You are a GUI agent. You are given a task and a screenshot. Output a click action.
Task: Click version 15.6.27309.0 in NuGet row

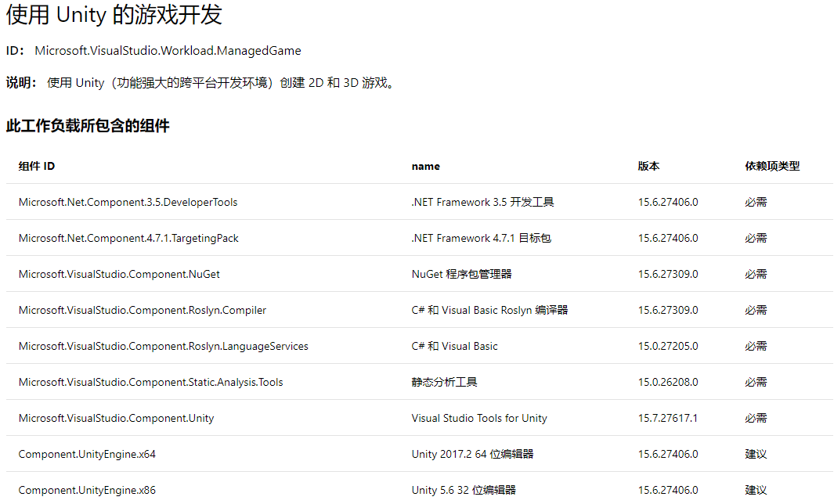(668, 275)
